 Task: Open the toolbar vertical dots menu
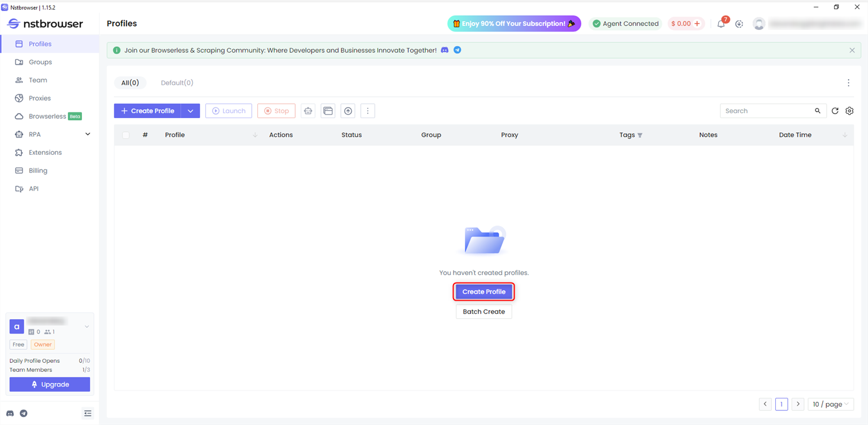tap(368, 111)
